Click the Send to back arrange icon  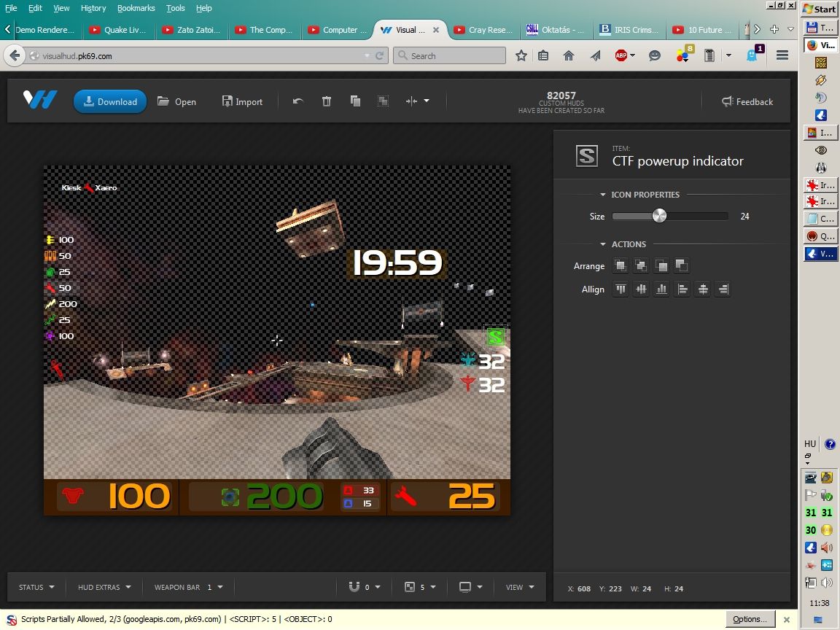click(x=682, y=265)
